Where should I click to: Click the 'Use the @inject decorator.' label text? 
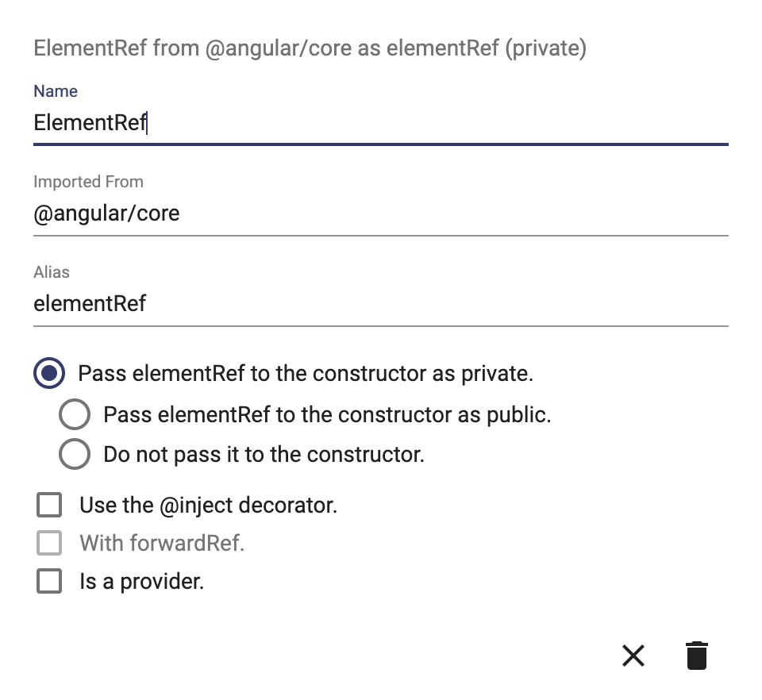click(x=209, y=506)
